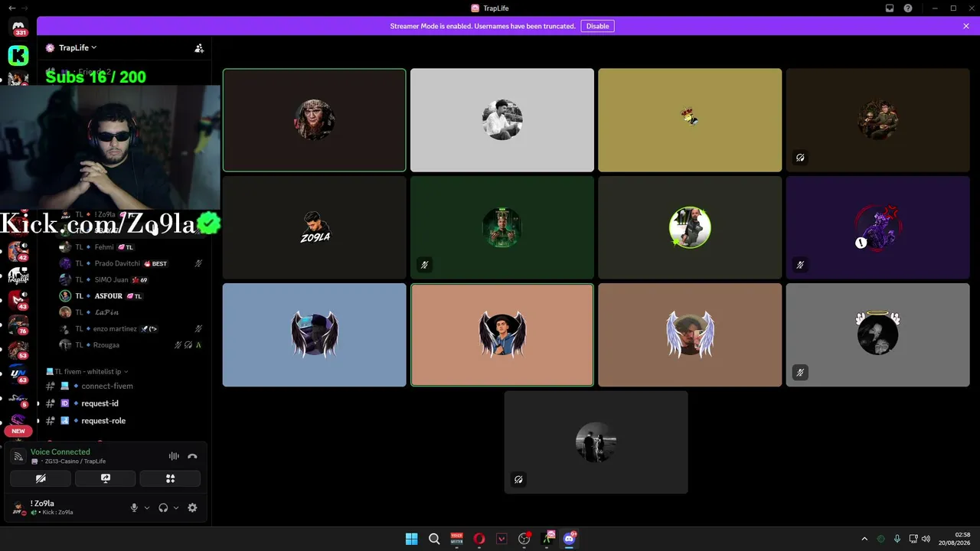Open Valorant icon on the taskbar
This screenshot has width=980, height=551.
tap(501, 539)
